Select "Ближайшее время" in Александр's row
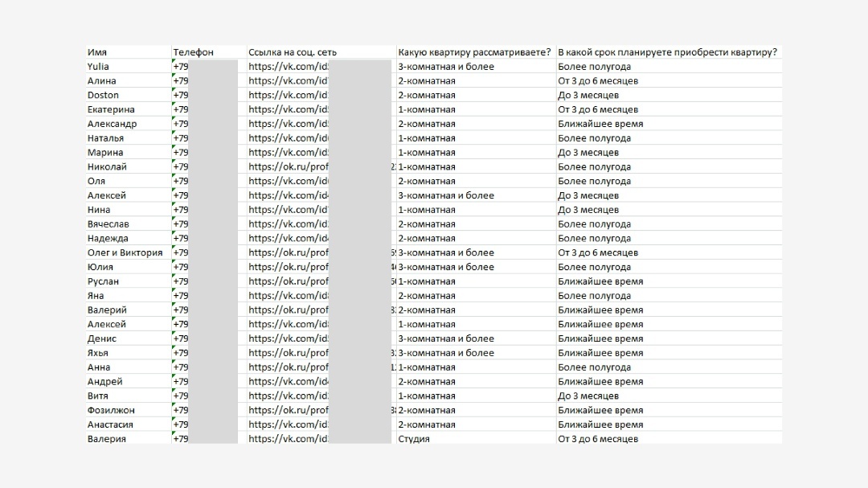Viewport: 868px width, 488px height. coord(600,124)
